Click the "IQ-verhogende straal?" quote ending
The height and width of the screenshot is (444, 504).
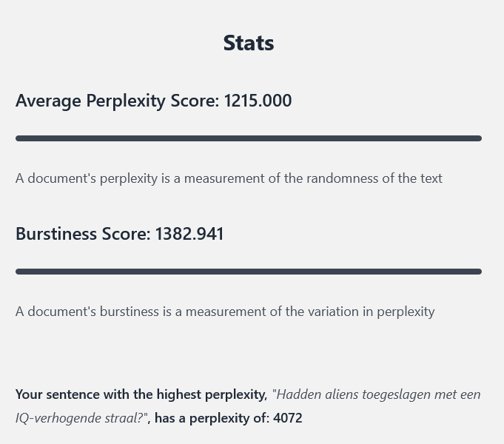click(81, 418)
